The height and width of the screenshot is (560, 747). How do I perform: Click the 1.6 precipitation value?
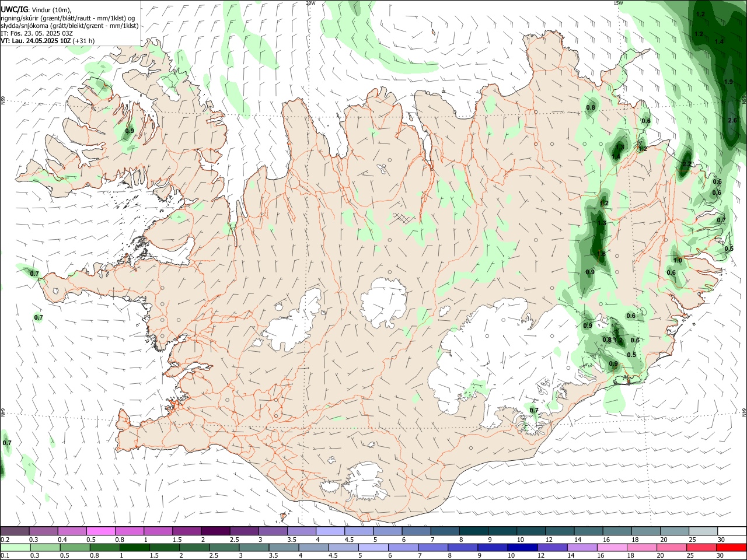pyautogui.click(x=601, y=254)
